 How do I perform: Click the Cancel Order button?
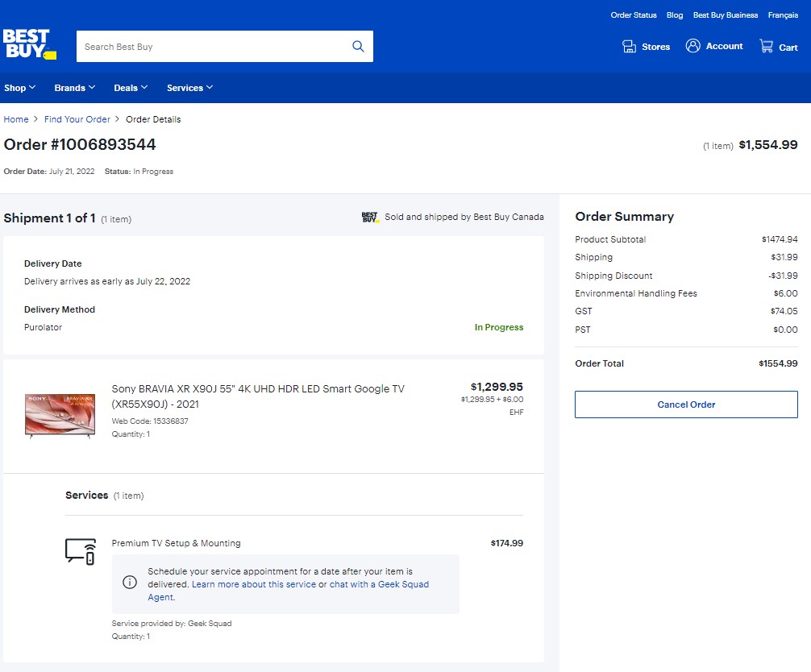click(x=686, y=404)
